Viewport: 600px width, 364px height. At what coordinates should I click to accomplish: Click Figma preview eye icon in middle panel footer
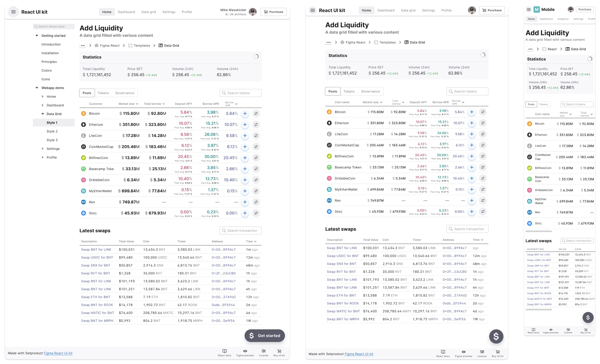[x=463, y=352]
